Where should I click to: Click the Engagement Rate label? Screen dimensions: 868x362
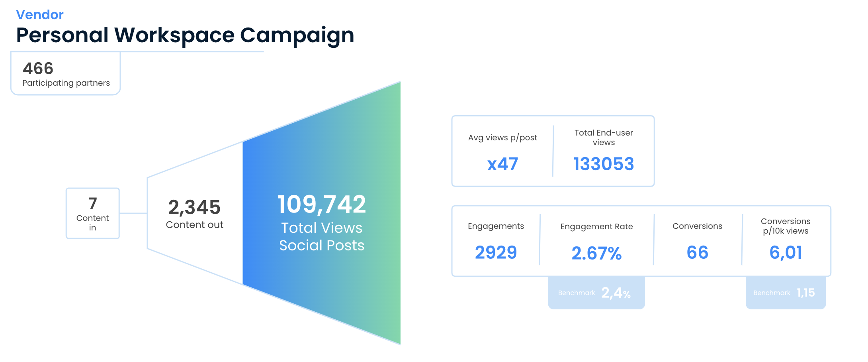point(596,226)
